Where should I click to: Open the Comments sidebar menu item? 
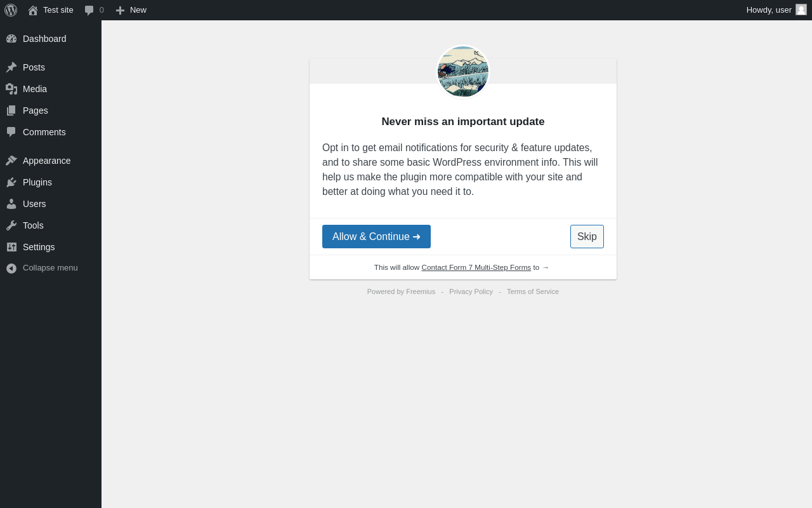(51, 132)
